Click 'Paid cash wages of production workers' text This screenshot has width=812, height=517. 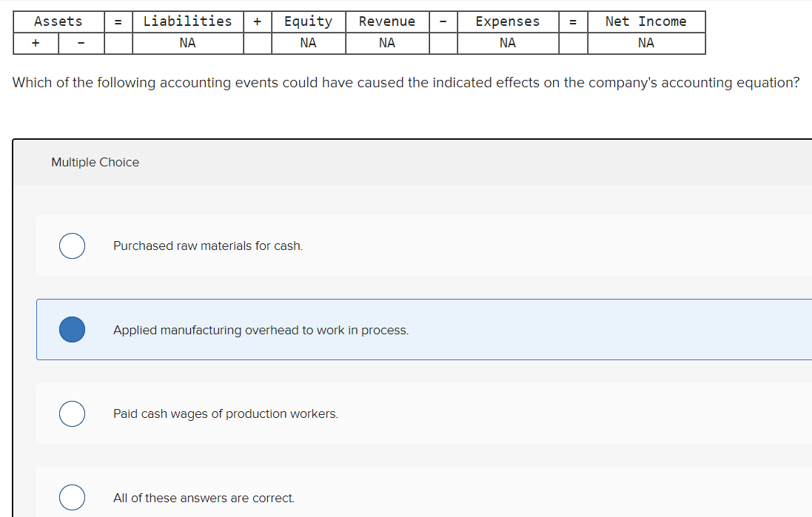pos(226,413)
